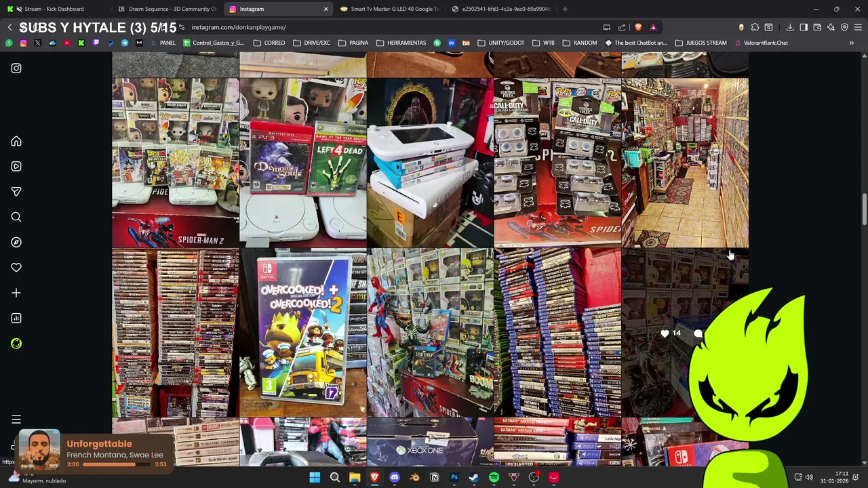This screenshot has height=488, width=868.
Task: Click the Instagram logo in the sidebar
Action: point(16,68)
